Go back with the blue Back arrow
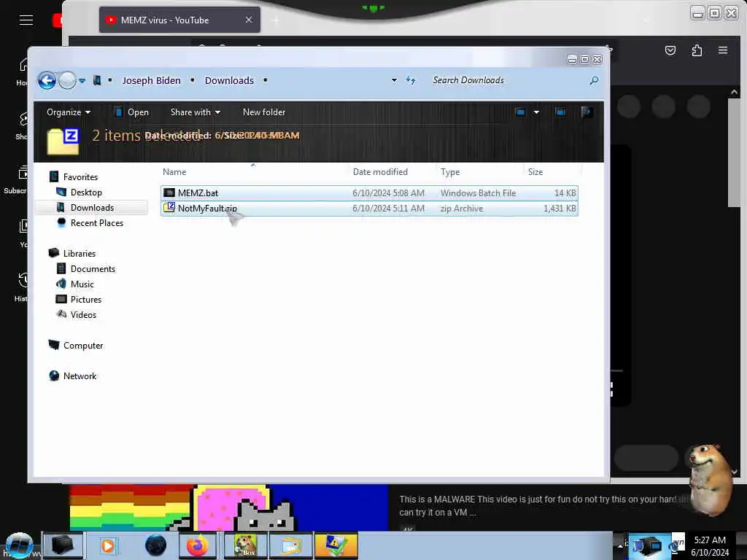 click(47, 80)
